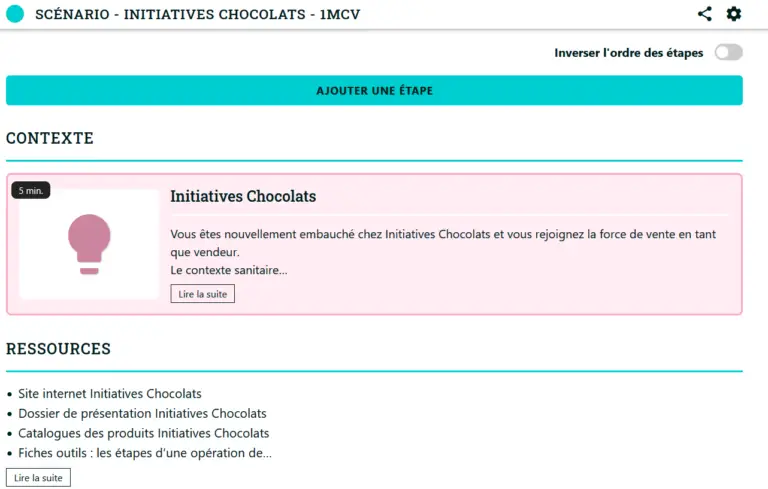Click the context description paragraph
This screenshot has width=768, height=489.
(443, 252)
